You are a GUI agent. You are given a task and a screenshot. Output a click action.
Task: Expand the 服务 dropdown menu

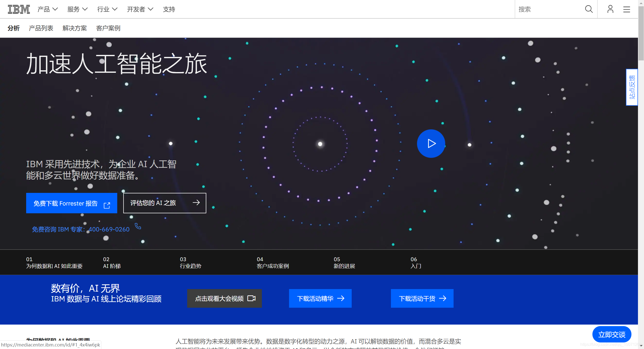(77, 9)
